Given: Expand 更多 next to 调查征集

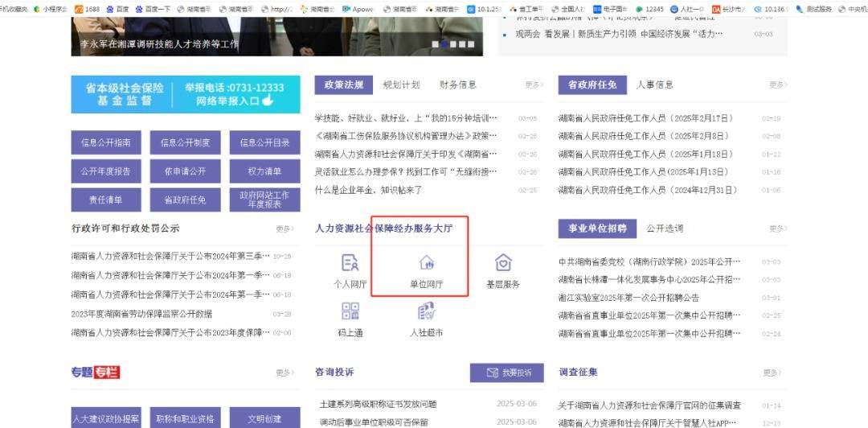Looking at the screenshot, I should tap(771, 372).
